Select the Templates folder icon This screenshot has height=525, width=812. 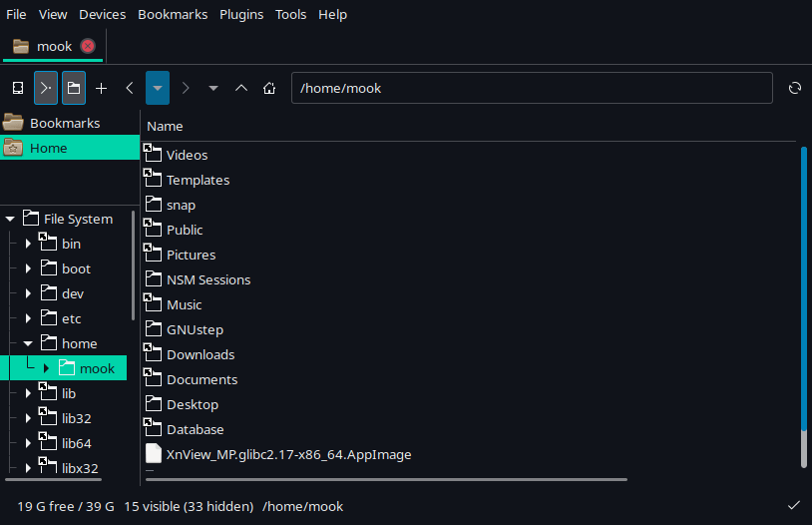click(x=153, y=178)
